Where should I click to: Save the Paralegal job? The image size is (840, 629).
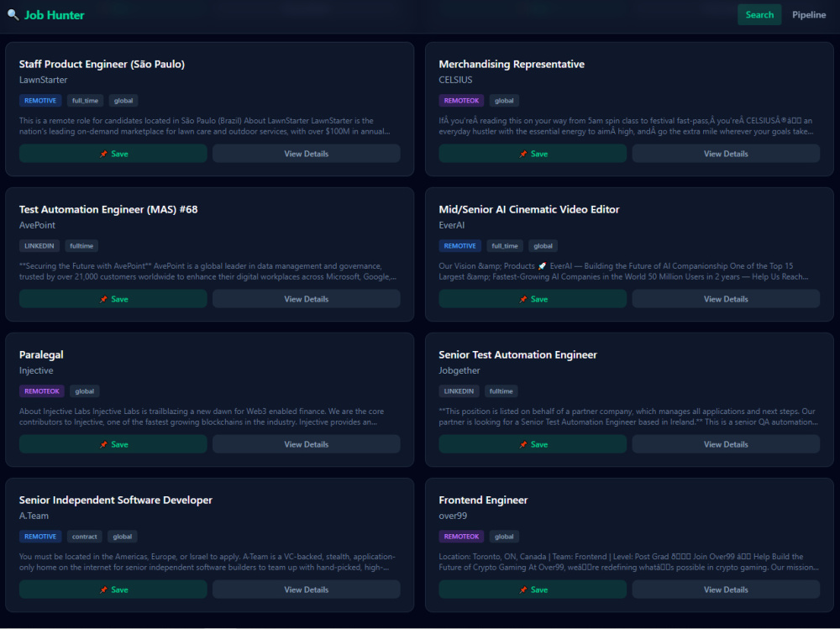pos(113,444)
